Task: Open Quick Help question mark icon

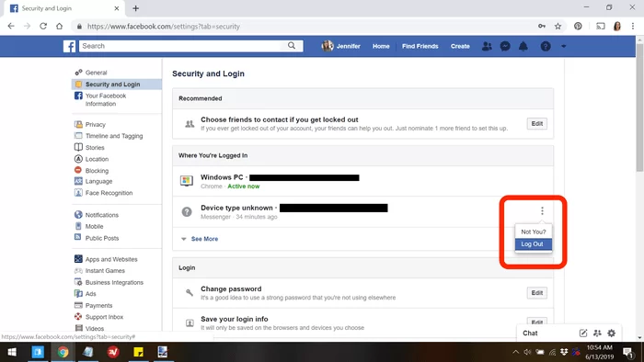Action: pyautogui.click(x=546, y=46)
